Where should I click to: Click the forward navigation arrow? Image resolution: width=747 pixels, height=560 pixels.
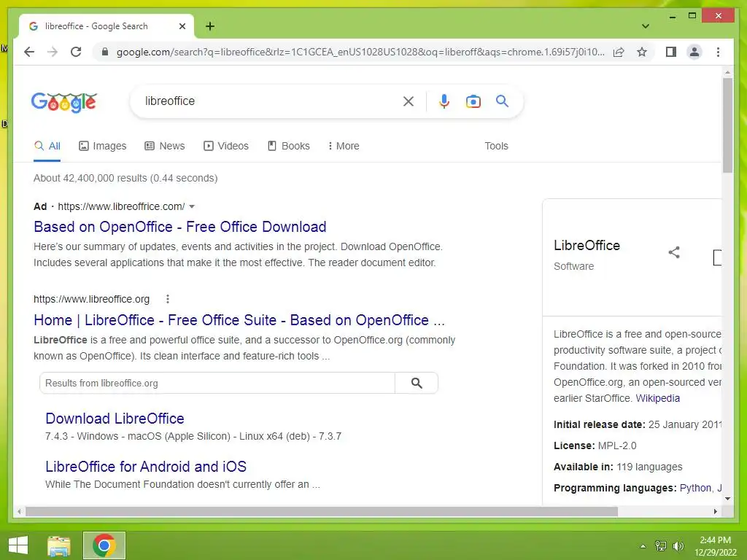(53, 52)
